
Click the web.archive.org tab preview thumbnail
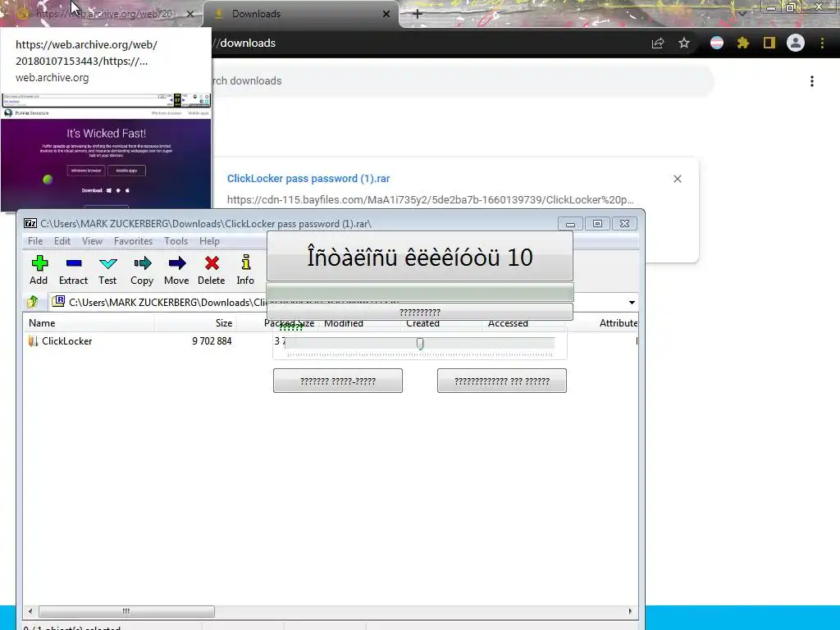pos(106,152)
